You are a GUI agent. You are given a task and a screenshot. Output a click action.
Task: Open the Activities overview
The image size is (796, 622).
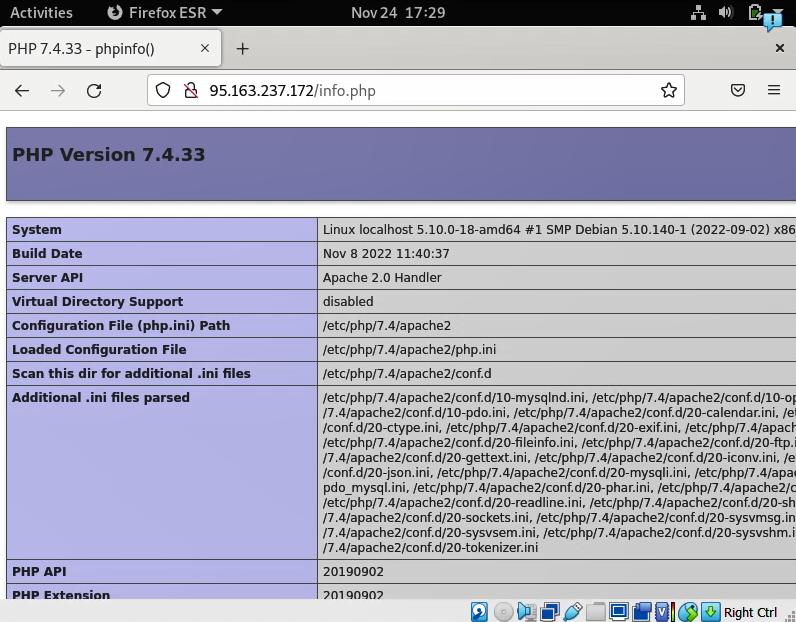41,13
